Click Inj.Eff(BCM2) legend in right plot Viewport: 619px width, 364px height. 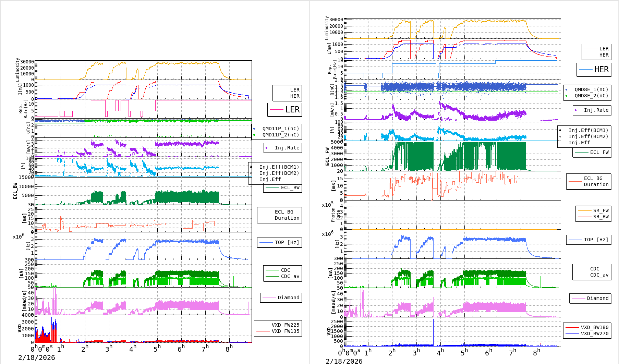coord(588,136)
